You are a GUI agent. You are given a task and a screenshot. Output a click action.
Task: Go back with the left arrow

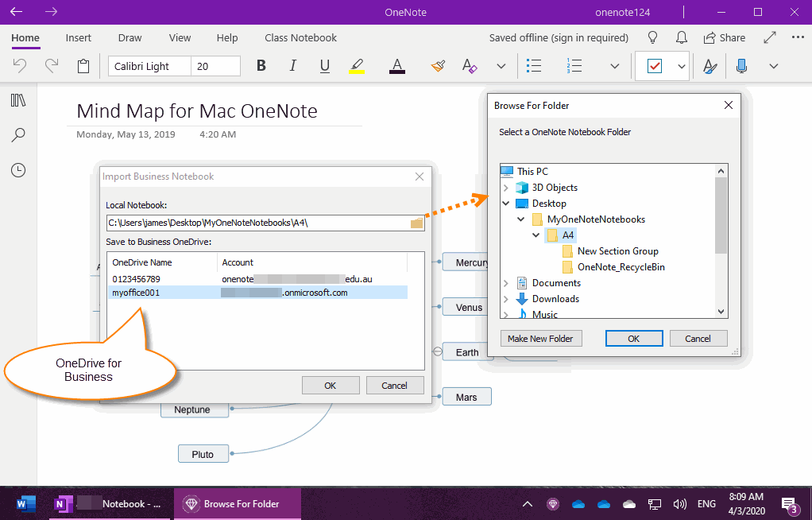click(x=16, y=11)
